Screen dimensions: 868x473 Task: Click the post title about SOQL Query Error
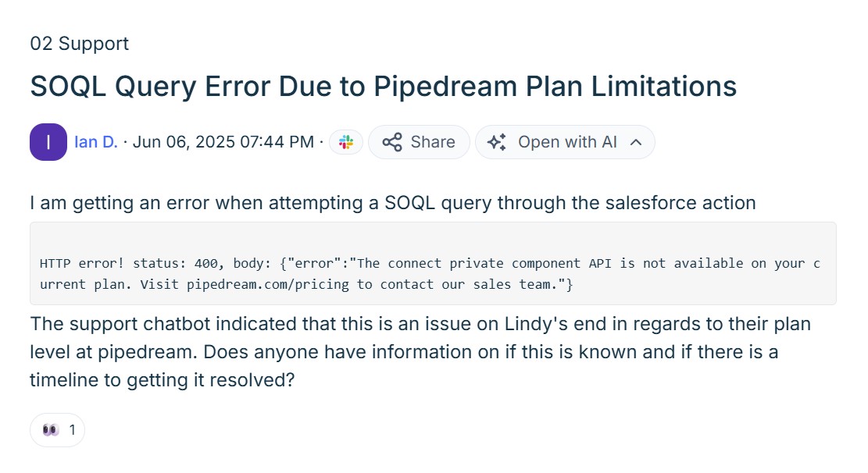[383, 86]
